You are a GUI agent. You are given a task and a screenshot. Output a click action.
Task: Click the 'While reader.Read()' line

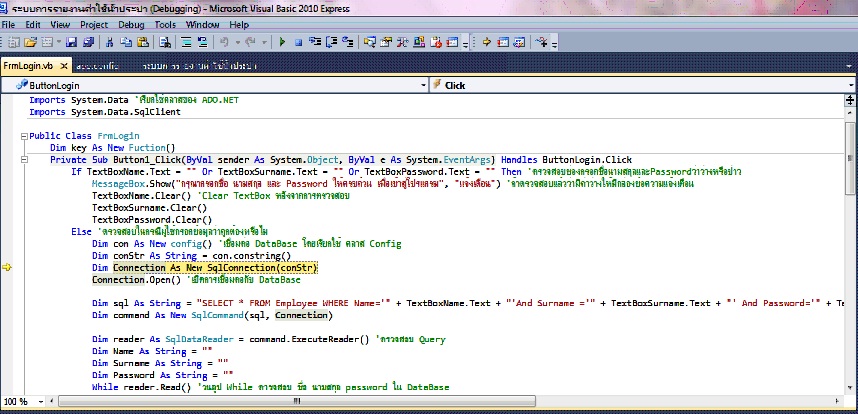[x=142, y=387]
